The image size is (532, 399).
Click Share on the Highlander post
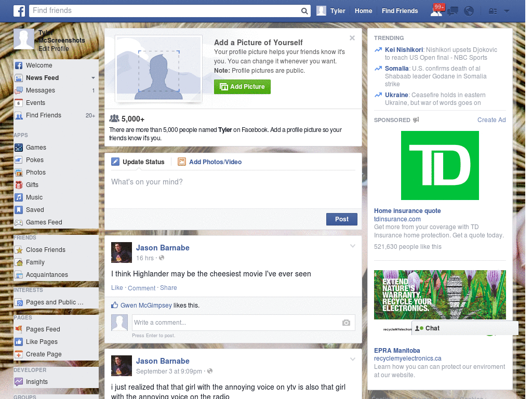(x=168, y=288)
